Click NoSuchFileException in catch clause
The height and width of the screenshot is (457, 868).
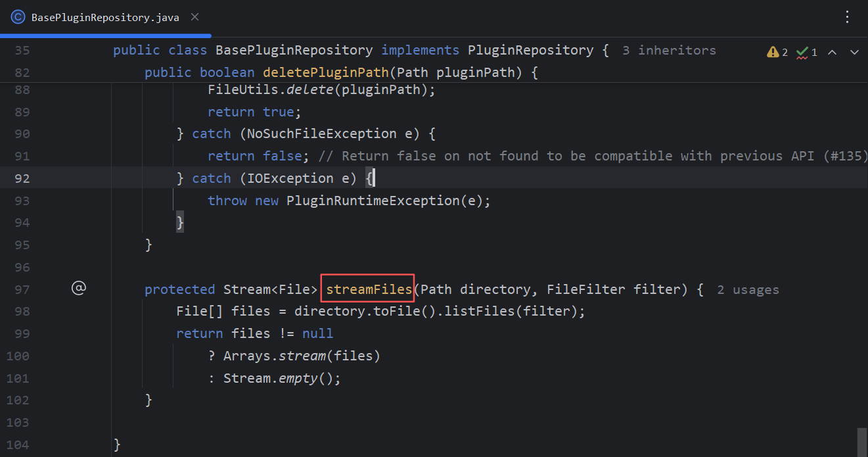(321, 133)
